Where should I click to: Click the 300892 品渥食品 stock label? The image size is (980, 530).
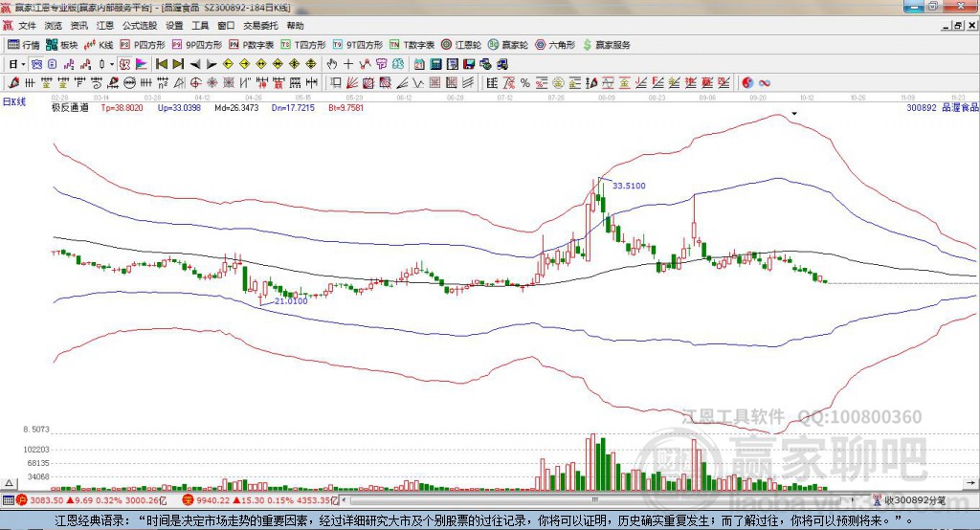pyautogui.click(x=943, y=107)
